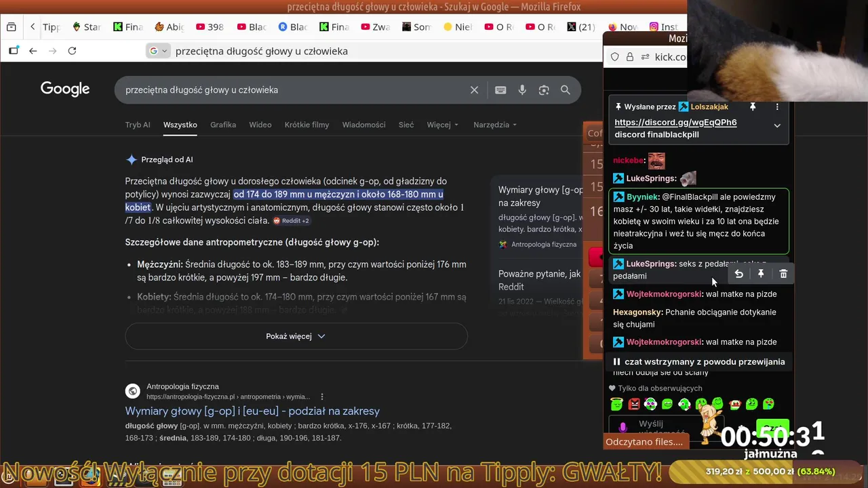Select the Wiadomości search tab
This screenshot has width=868, height=488.
(x=363, y=125)
